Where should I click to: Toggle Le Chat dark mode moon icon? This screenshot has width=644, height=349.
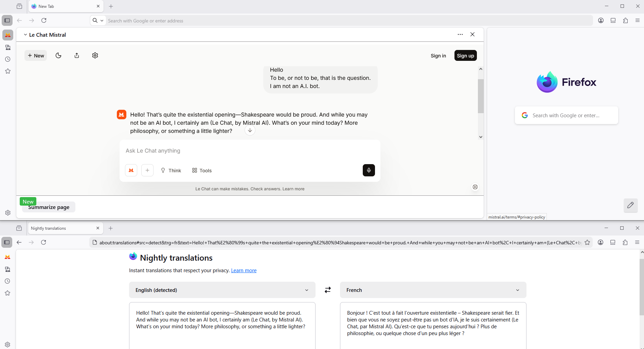click(x=58, y=55)
